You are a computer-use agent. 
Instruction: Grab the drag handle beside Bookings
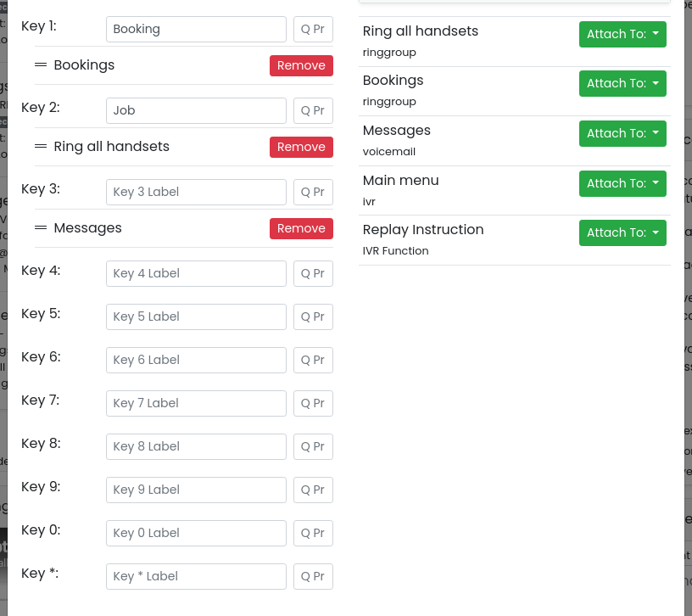pos(41,65)
